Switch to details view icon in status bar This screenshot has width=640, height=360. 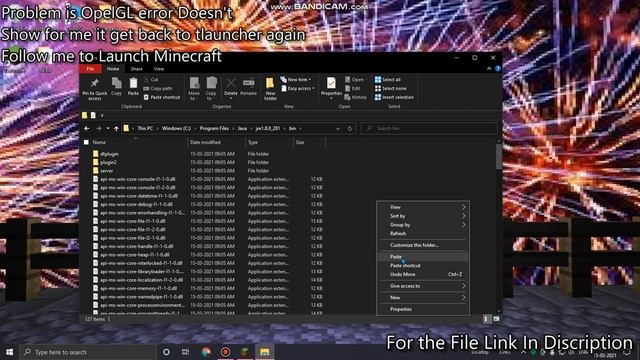486,319
